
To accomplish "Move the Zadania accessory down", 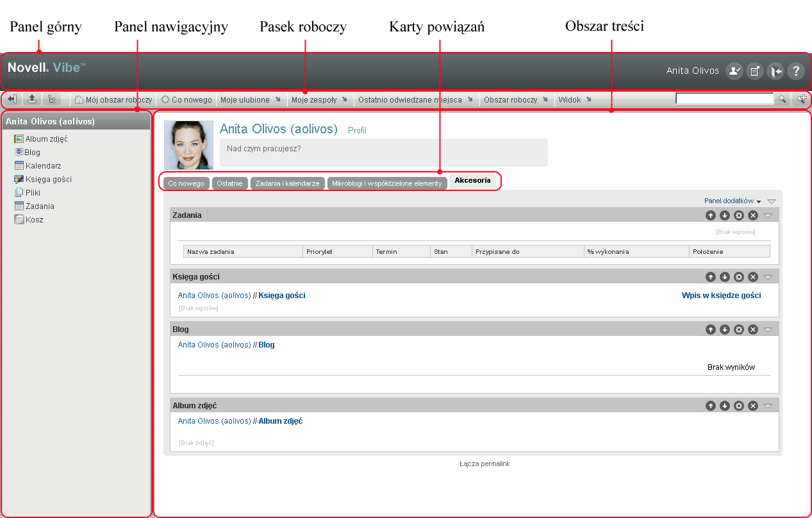I will pos(725,215).
